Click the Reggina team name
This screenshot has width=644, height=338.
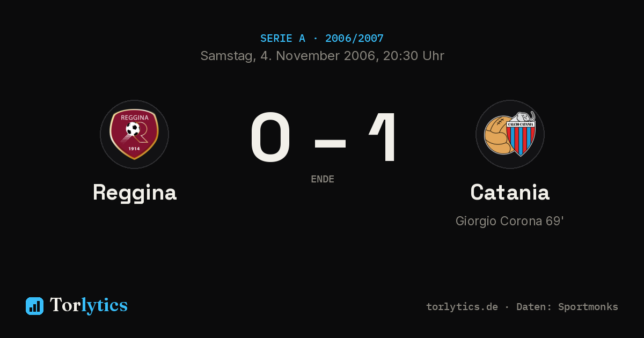135,193
